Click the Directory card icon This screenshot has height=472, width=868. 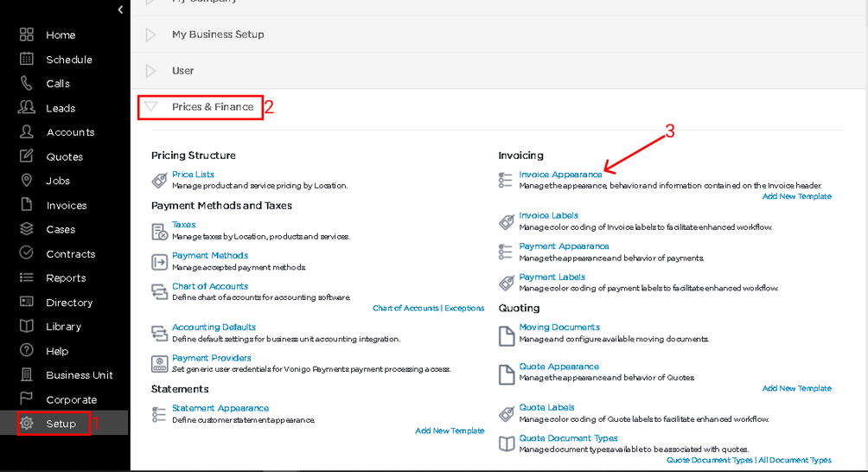tap(27, 302)
